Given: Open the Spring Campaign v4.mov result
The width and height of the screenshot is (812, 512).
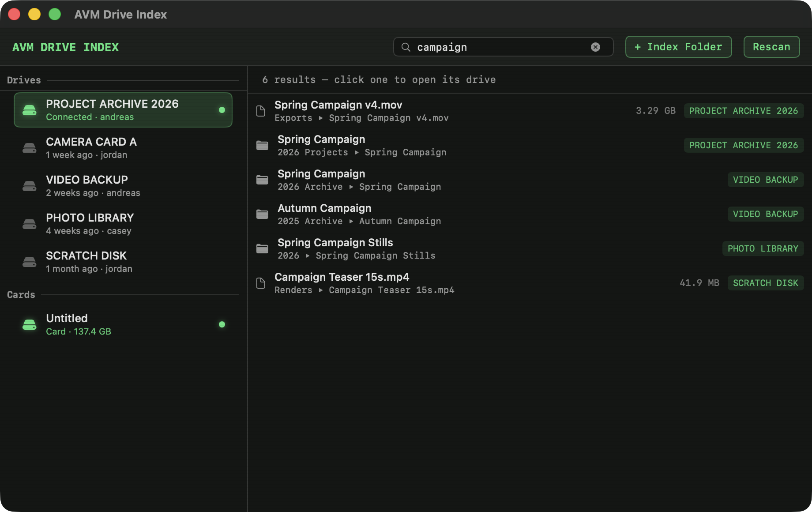Looking at the screenshot, I should pos(530,111).
